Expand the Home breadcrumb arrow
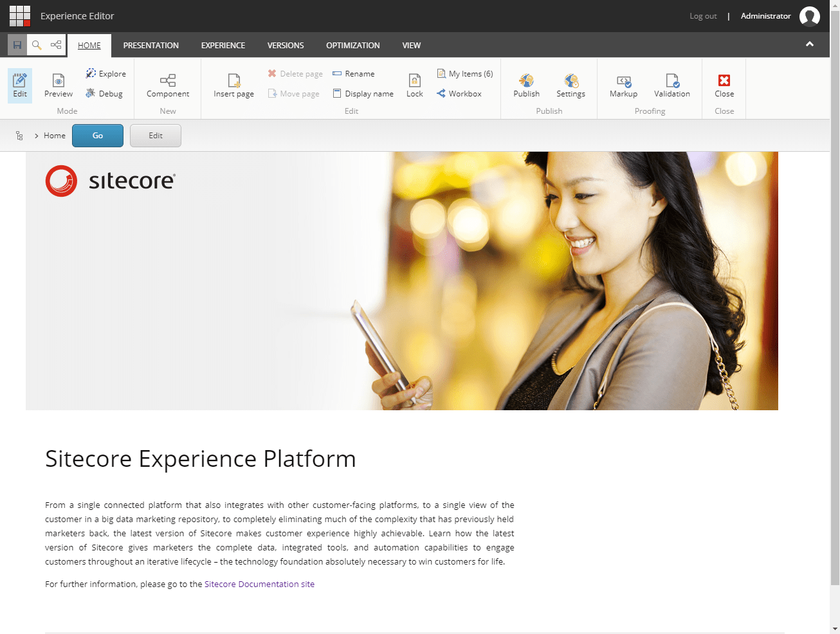This screenshot has height=634, width=840. coord(37,136)
